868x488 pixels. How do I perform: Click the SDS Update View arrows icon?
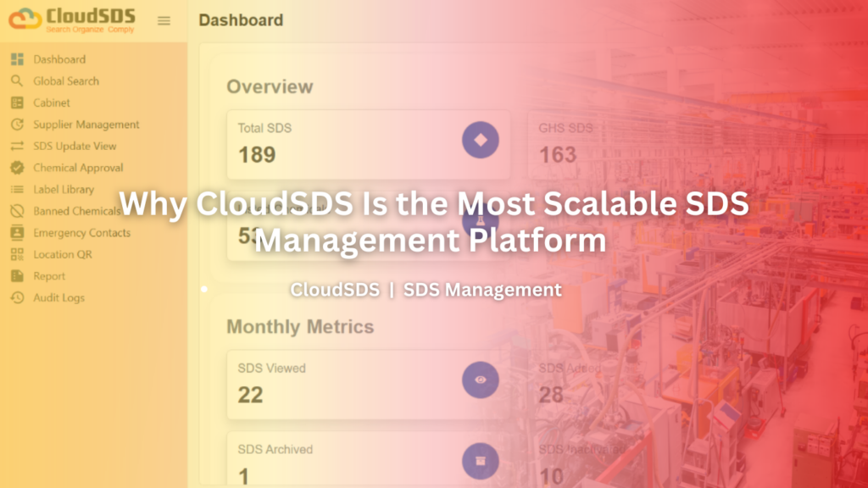pos(17,146)
